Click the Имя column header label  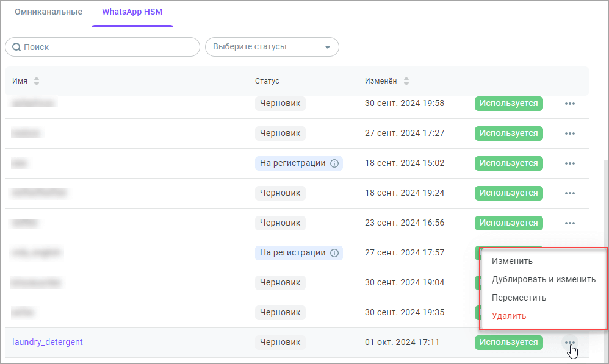20,81
